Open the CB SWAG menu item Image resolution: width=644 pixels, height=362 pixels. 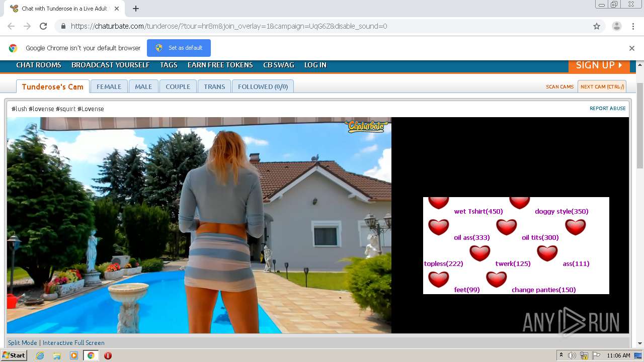point(279,65)
